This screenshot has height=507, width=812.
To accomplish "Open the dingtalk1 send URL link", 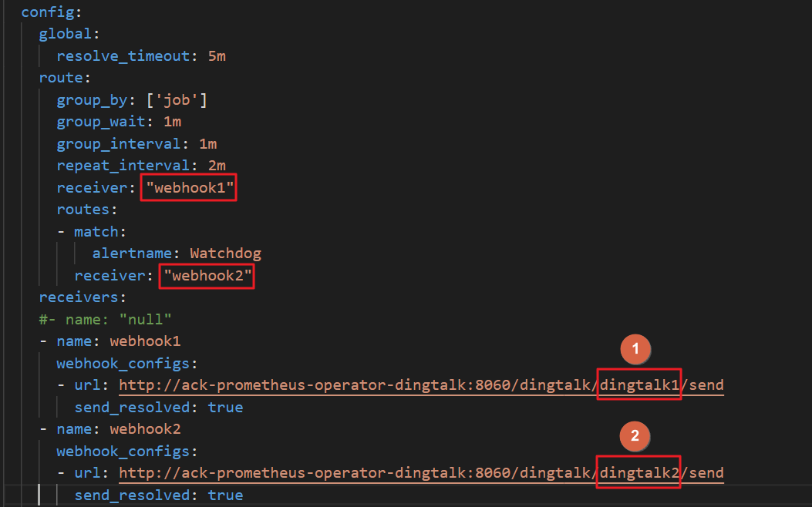I will coord(421,385).
